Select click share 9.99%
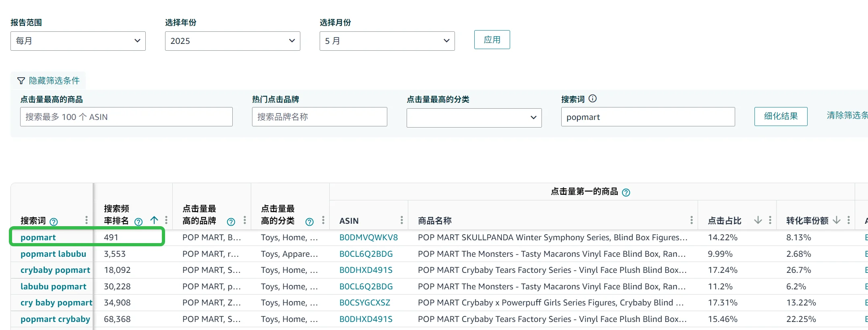The height and width of the screenshot is (330, 868). click(720, 254)
